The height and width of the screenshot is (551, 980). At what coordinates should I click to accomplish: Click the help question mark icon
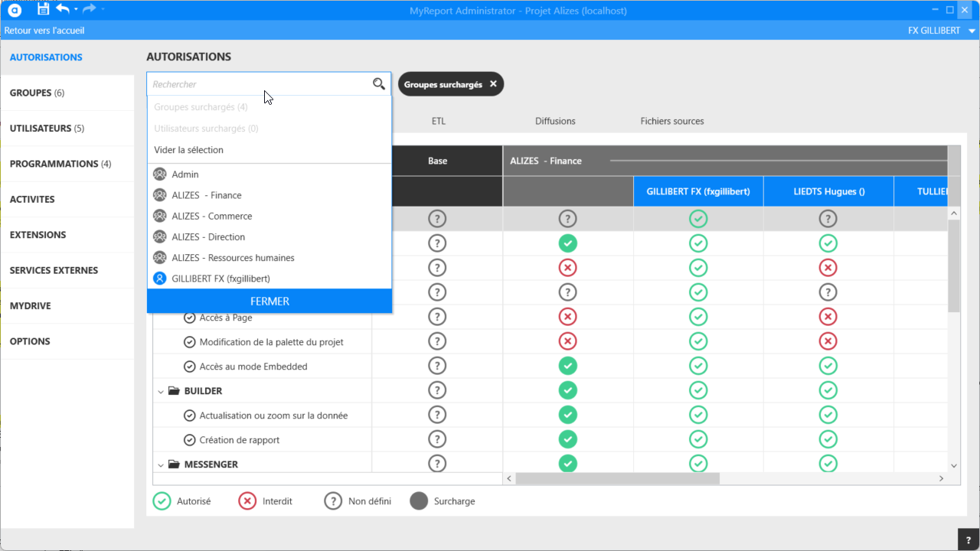(969, 540)
